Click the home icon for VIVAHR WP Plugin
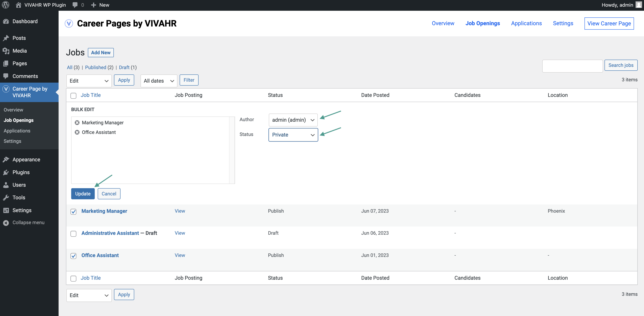 (x=18, y=5)
